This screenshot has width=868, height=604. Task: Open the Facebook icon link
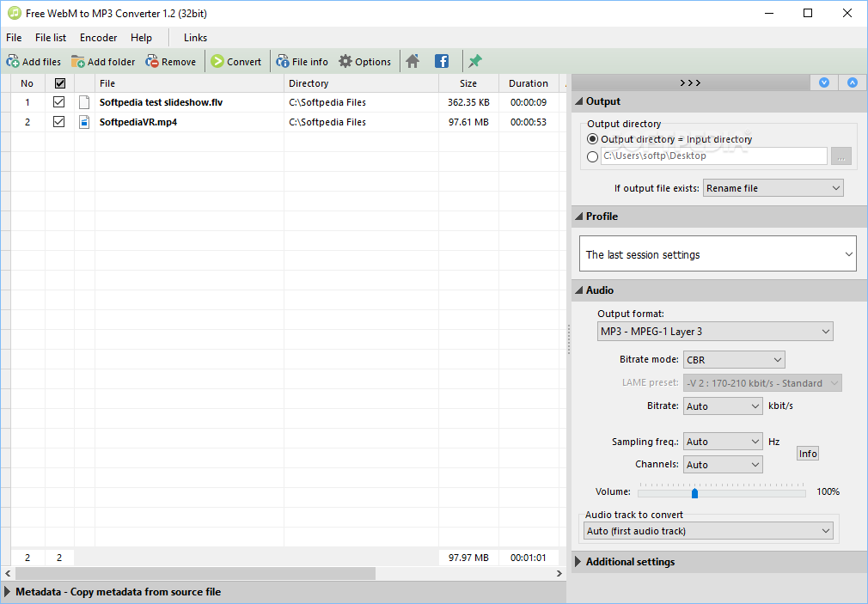click(x=442, y=62)
